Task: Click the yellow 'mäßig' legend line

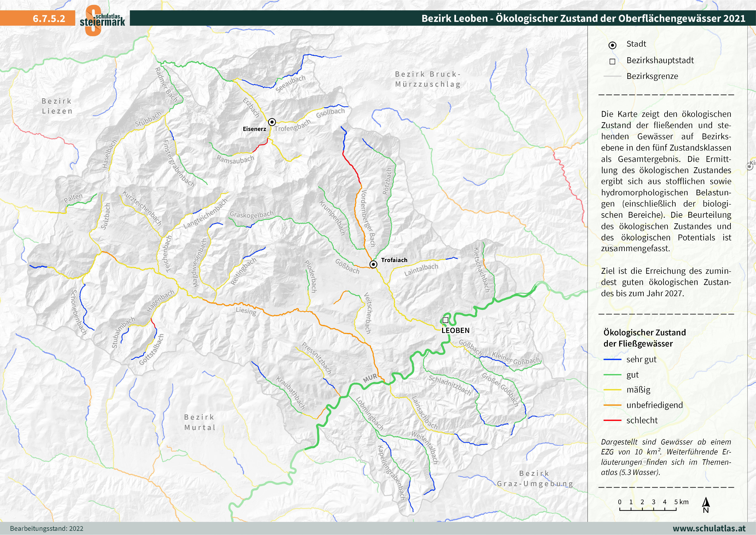Action: [612, 390]
